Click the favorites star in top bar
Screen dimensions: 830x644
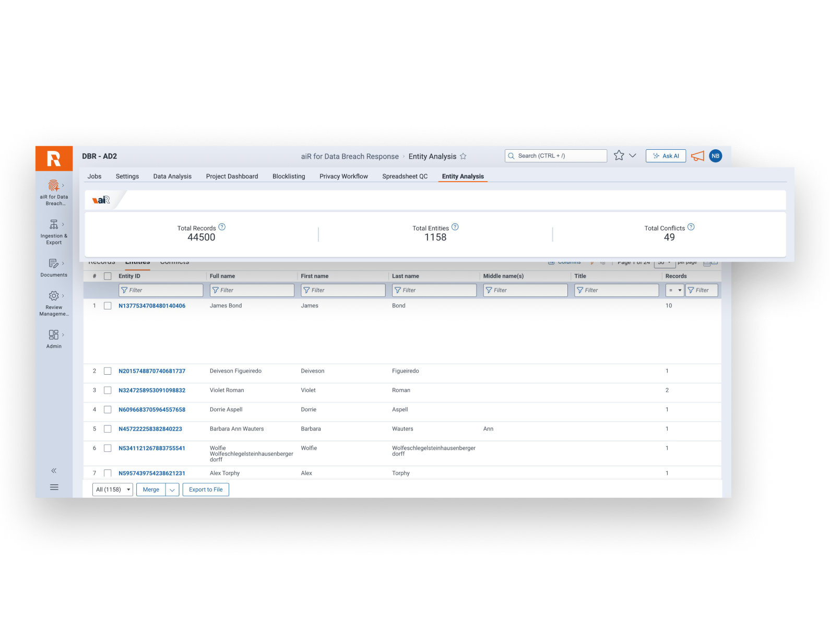619,156
